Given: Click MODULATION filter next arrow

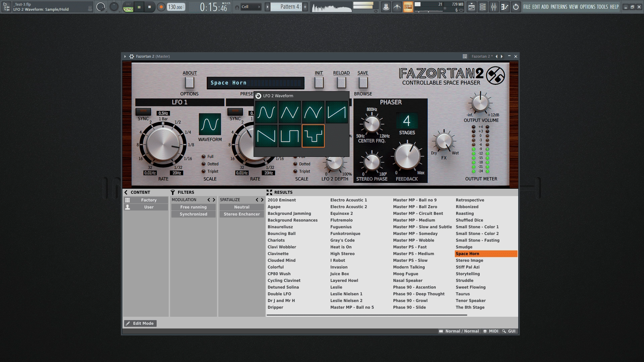Looking at the screenshot, I should pos(214,200).
